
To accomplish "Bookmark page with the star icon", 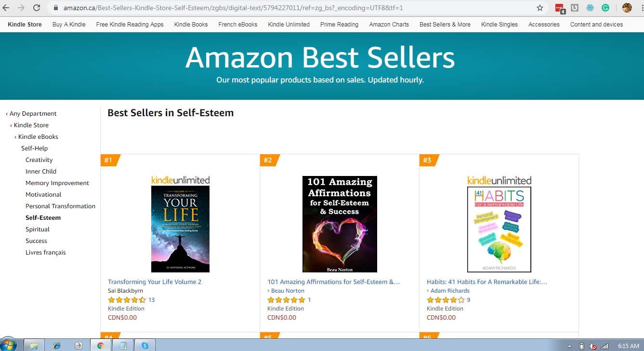I will (x=540, y=8).
